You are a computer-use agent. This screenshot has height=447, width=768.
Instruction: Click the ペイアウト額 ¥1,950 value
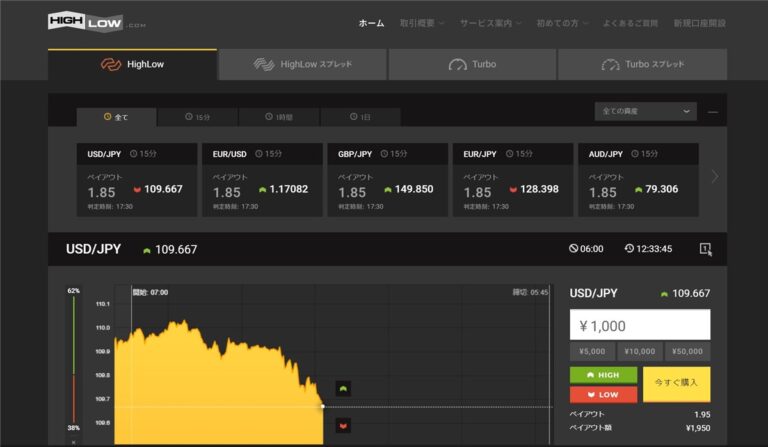point(698,428)
